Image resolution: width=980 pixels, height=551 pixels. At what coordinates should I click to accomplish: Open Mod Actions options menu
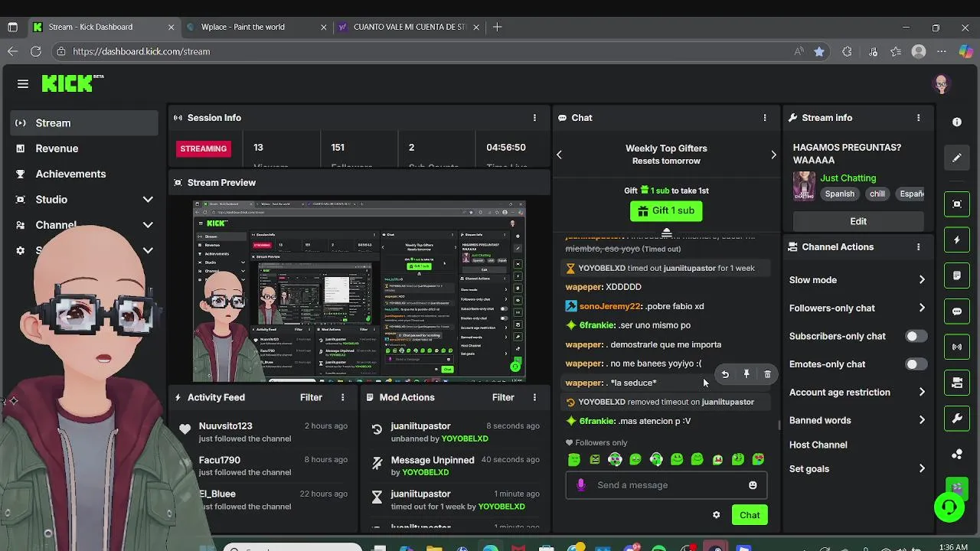(x=534, y=397)
